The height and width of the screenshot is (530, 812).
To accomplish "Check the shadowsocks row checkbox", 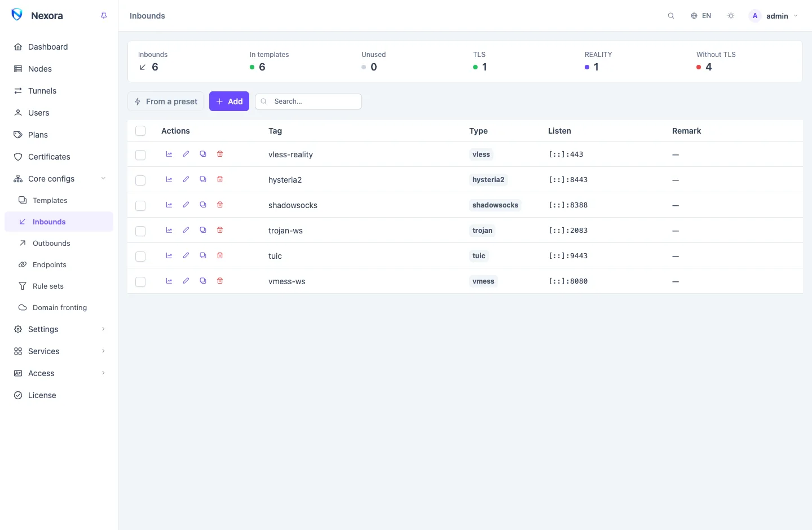I will 140,205.
